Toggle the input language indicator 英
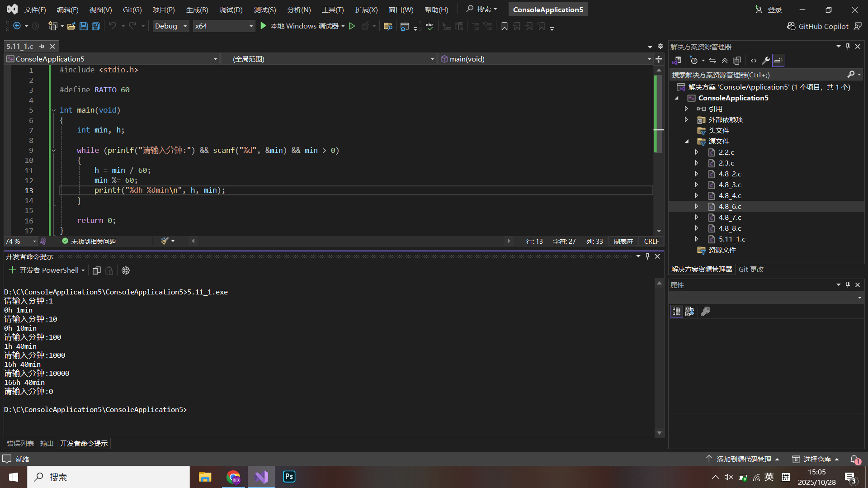Image resolution: width=868 pixels, height=488 pixels. 769,477
